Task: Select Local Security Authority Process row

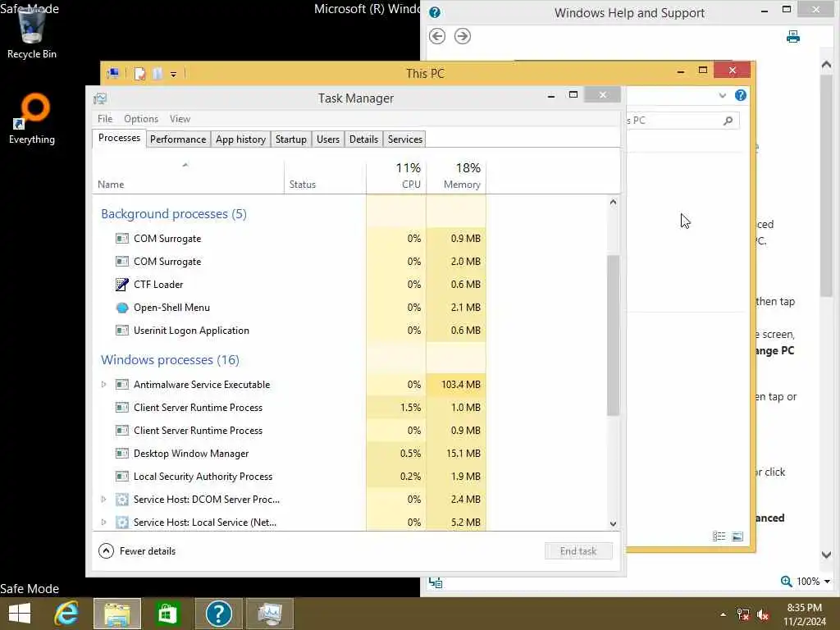Action: pos(290,477)
